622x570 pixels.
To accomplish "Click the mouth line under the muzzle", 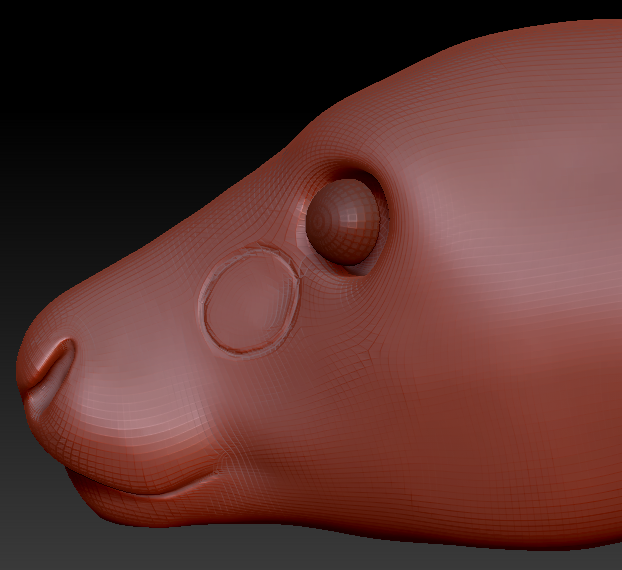I will click(143, 483).
